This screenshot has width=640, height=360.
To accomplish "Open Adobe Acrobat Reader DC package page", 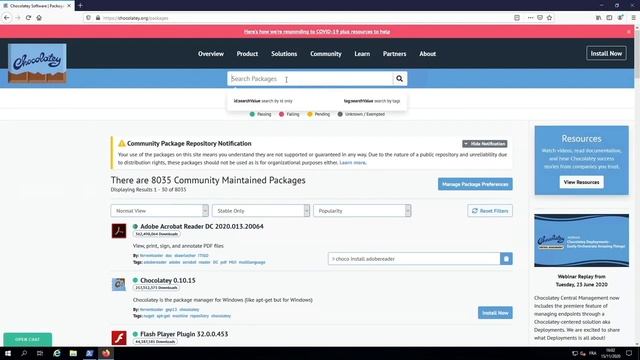I will [202, 226].
